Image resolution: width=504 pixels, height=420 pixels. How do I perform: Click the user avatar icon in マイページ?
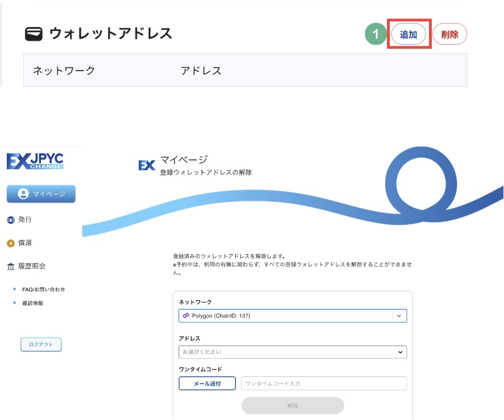(23, 194)
